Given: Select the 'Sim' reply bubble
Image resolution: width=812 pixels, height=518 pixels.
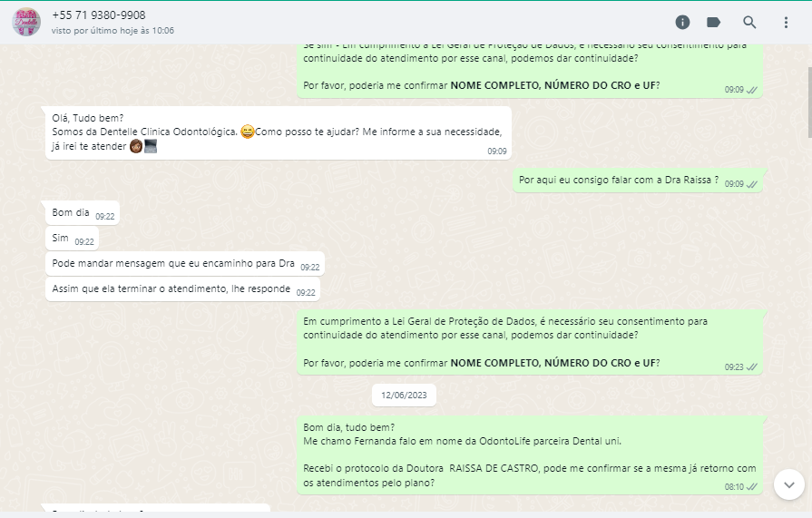Looking at the screenshot, I should click(x=72, y=239).
